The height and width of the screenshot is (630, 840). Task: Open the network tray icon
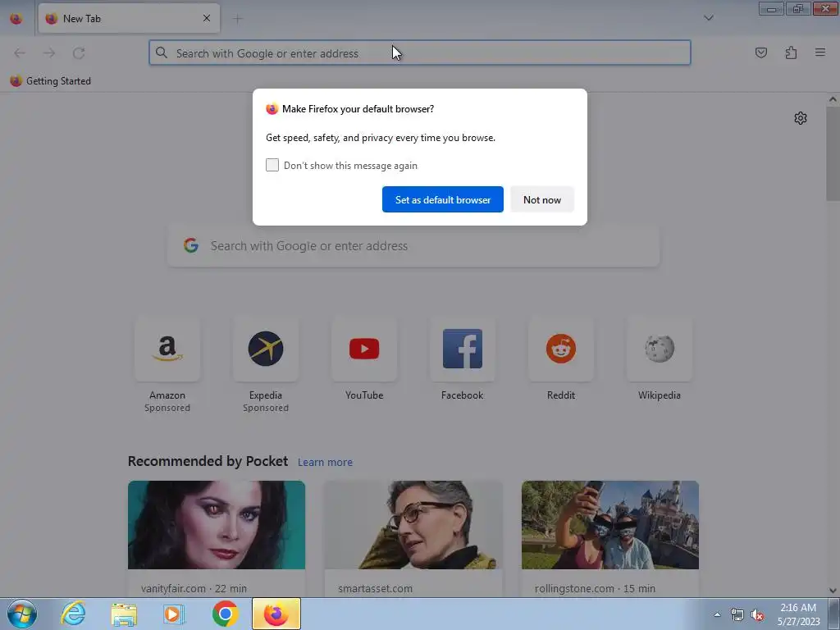[x=737, y=614]
